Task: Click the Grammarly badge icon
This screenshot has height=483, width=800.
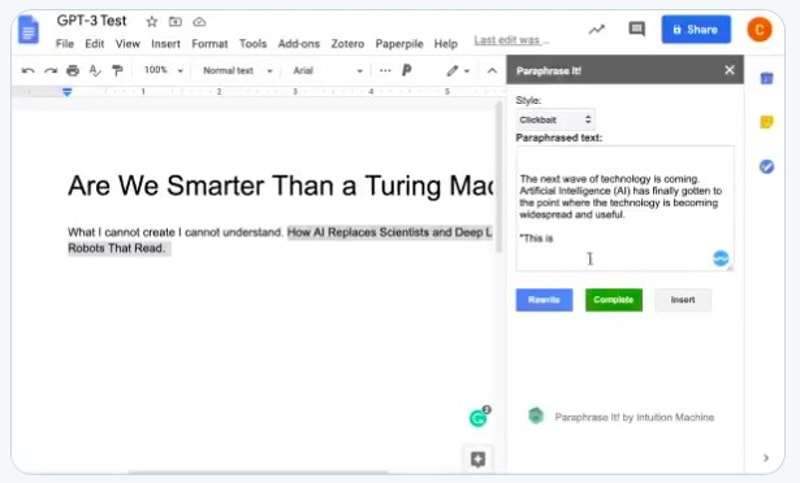Action: coord(479,418)
